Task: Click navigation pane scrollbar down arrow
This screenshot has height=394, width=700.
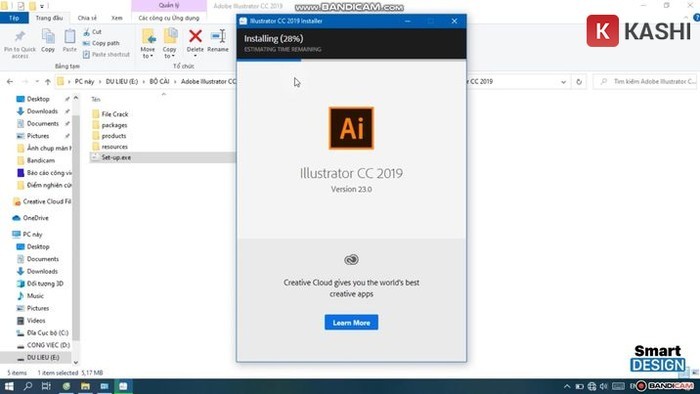Action: coord(75,362)
